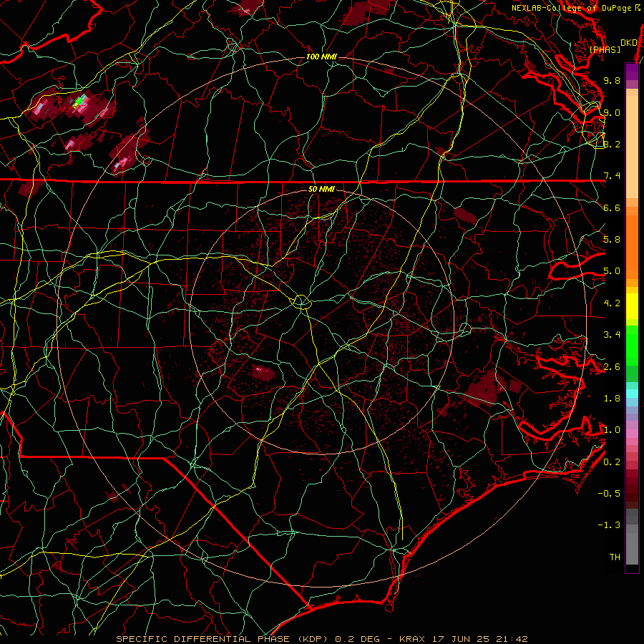Click the 1.8 value on the color scale
Screen dimensions: 644x644
coord(612,399)
